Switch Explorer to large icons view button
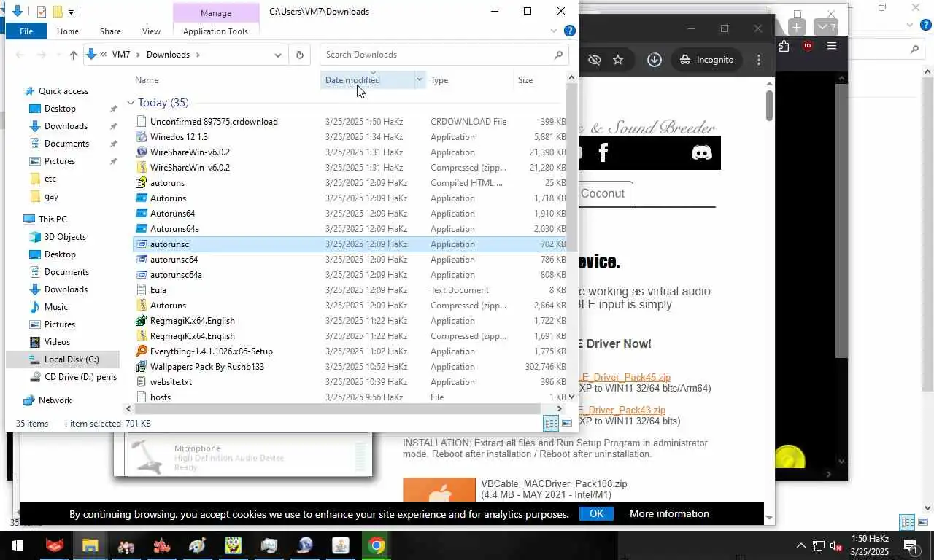This screenshot has width=934, height=560. pyautogui.click(x=567, y=424)
